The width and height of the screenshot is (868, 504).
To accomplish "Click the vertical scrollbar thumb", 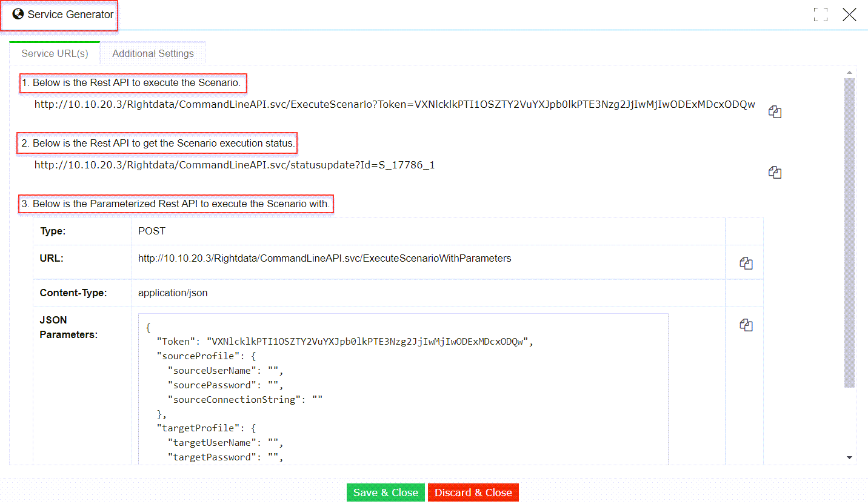I will [850, 233].
